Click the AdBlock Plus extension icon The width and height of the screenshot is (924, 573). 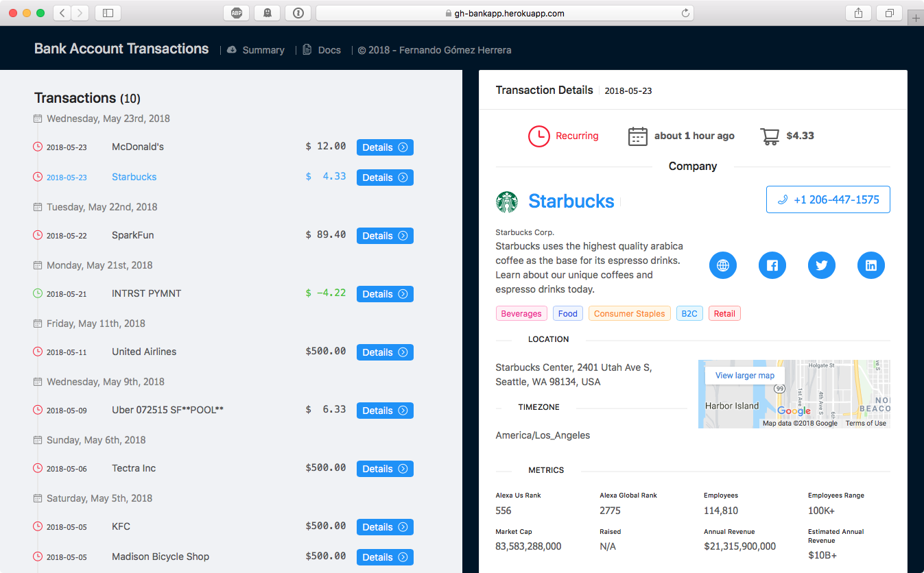(x=236, y=13)
